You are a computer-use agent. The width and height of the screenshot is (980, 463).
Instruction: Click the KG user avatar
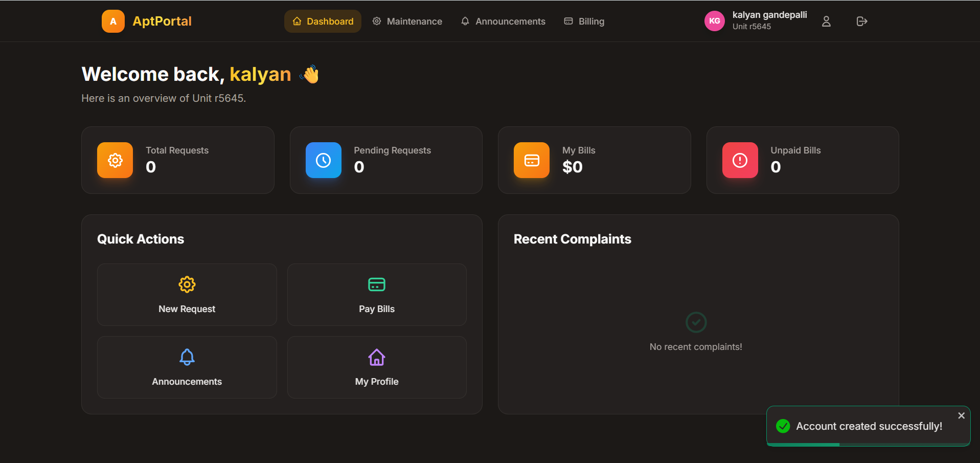point(715,21)
